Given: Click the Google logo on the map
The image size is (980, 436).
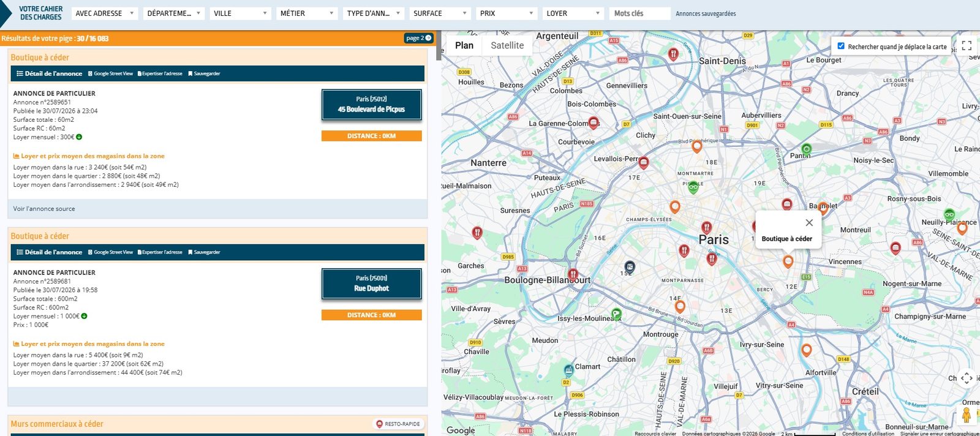Looking at the screenshot, I should (x=461, y=430).
